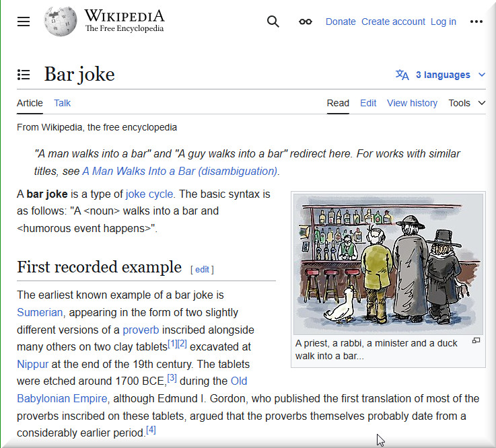Toggle the table of contents icon
The width and height of the screenshot is (496, 448).
(24, 75)
